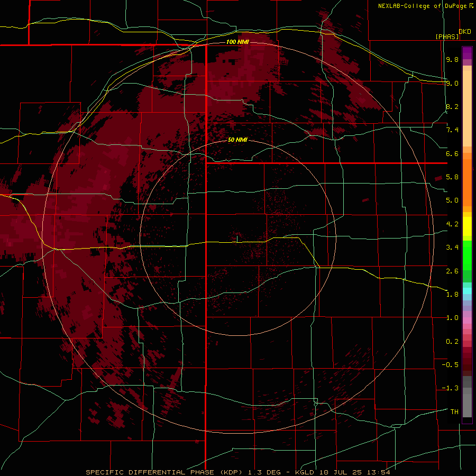Click the 5.8 color scale value
The width and height of the screenshot is (476, 476).
pyautogui.click(x=452, y=177)
